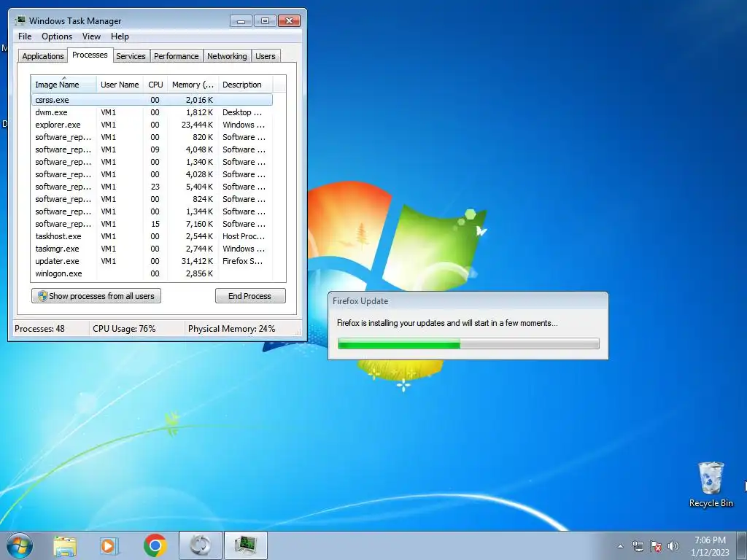Switch to the Users tab
This screenshot has height=560, width=747.
tap(265, 56)
